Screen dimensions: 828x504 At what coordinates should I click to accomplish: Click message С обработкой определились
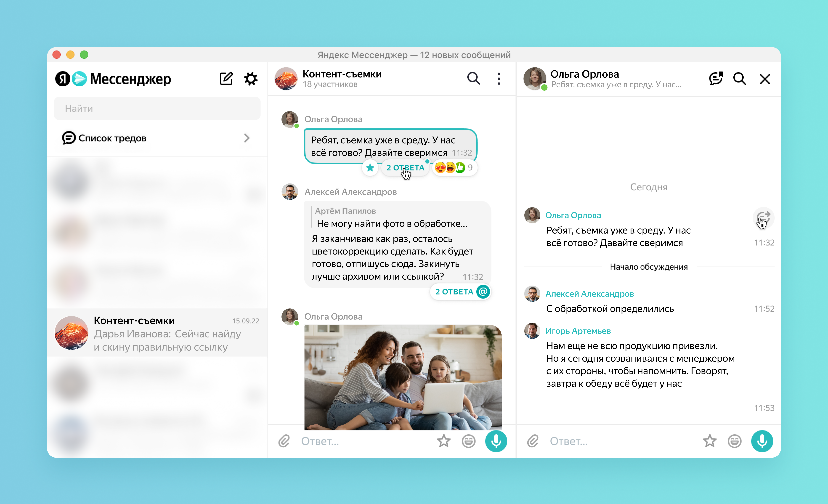click(610, 309)
